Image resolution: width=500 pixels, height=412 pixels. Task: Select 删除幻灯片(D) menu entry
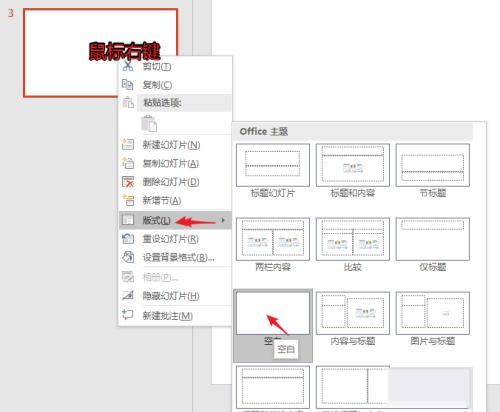(x=175, y=182)
